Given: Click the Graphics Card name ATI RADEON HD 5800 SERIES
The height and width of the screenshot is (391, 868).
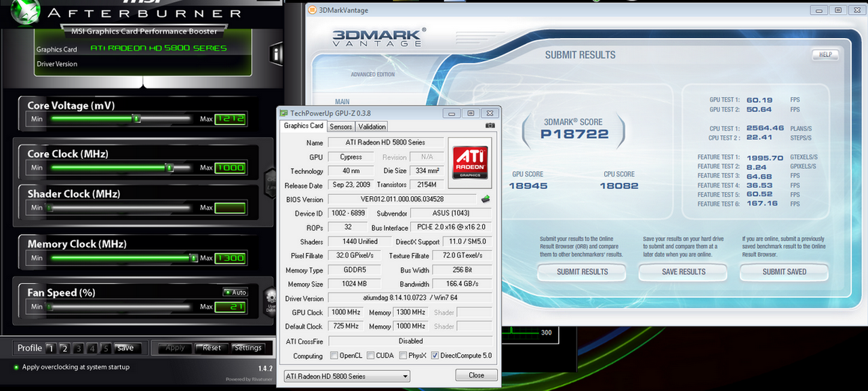Looking at the screenshot, I should pyautogui.click(x=159, y=48).
